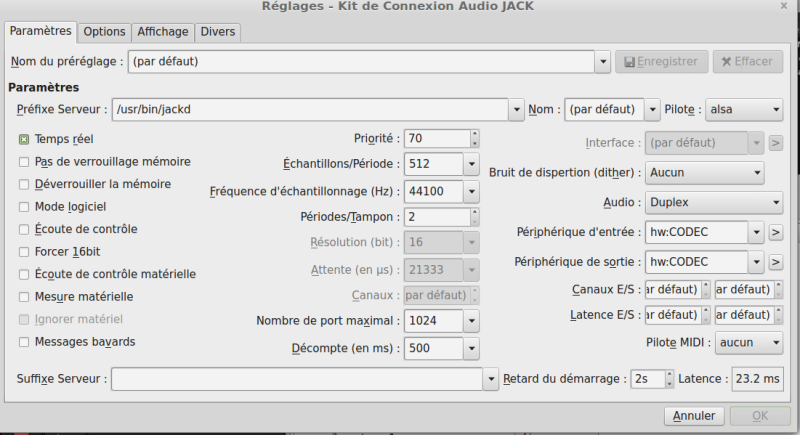Disable the Temps réel checkbox
Image resolution: width=800 pixels, height=435 pixels.
(24, 139)
